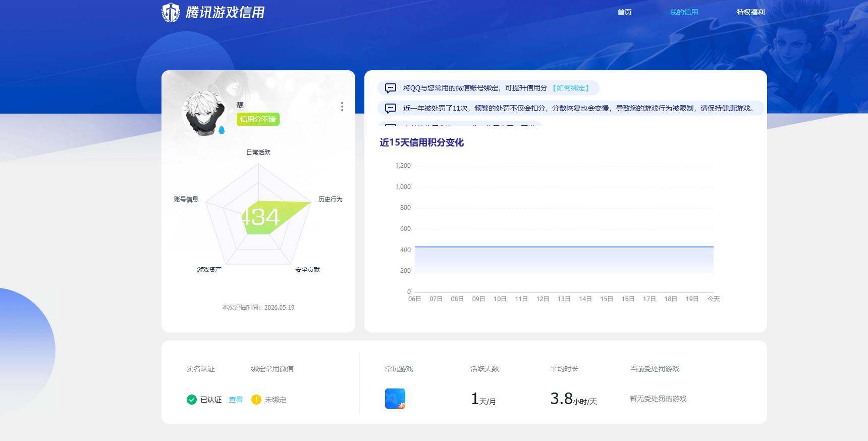The image size is (868, 441).
Task: Click the 434 credit score number
Action: click(x=258, y=217)
